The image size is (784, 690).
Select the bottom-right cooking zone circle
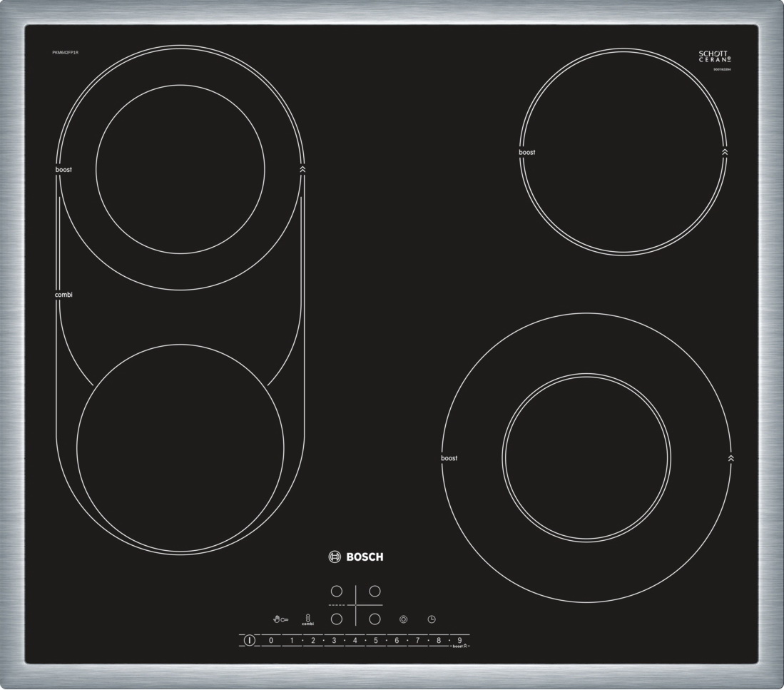375,619
